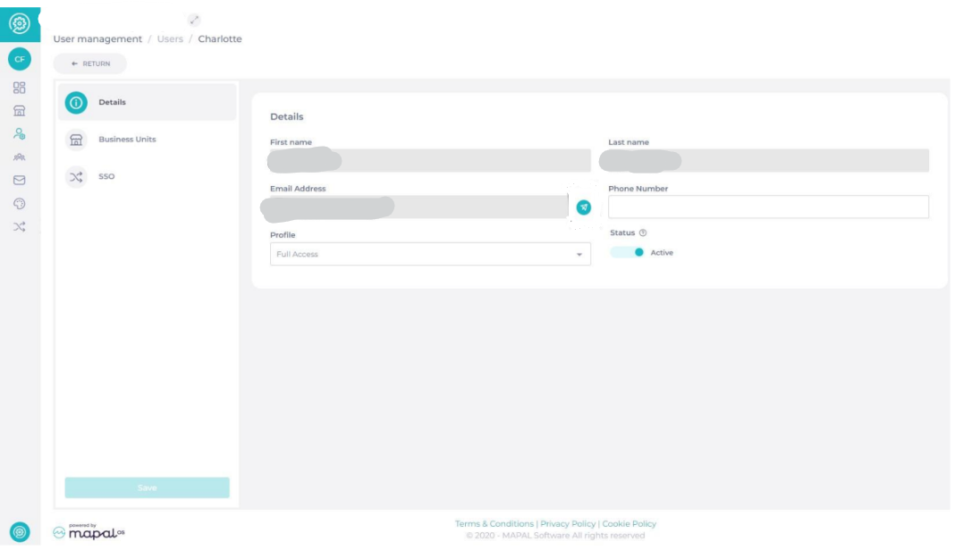The image size is (980, 550).
Task: Click the Return button
Action: [x=90, y=63]
